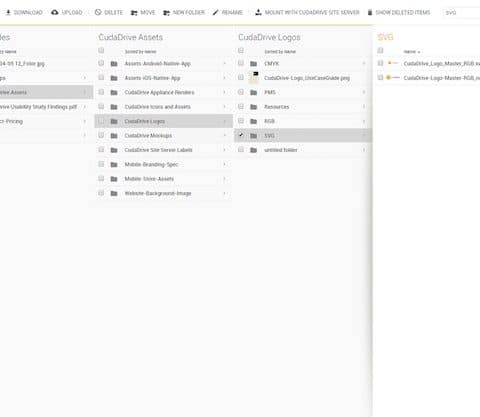Click the Rename pencil icon

coord(215,13)
